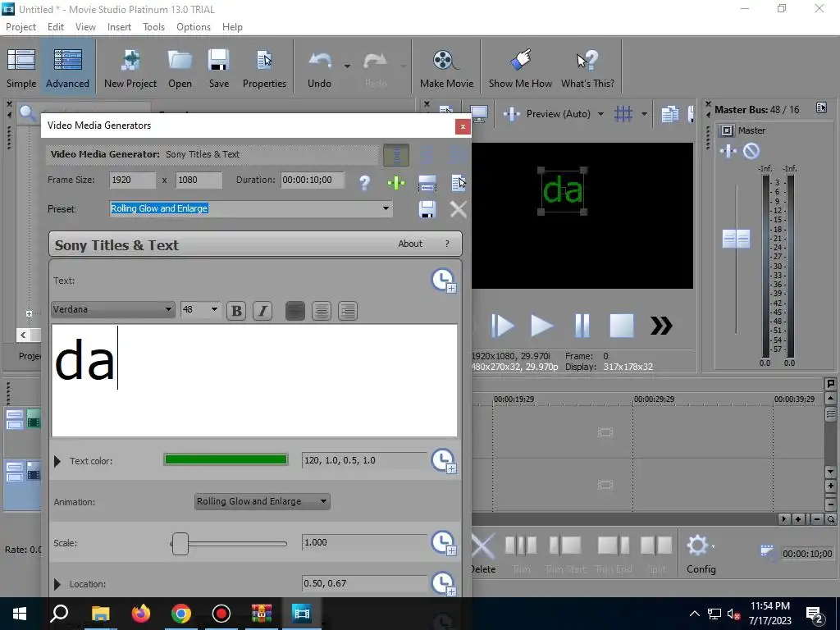Switch to Simple mode

[21, 68]
